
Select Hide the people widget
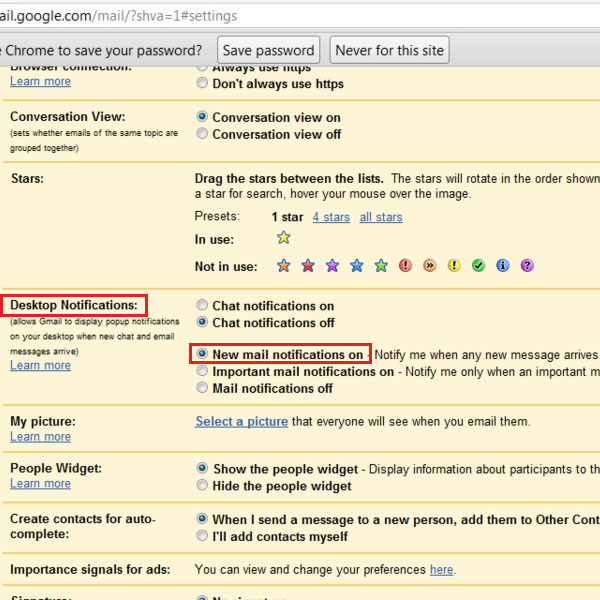point(202,485)
